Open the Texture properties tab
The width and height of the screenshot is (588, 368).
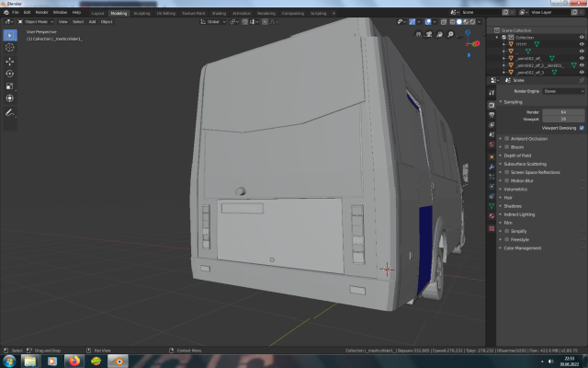tap(492, 228)
